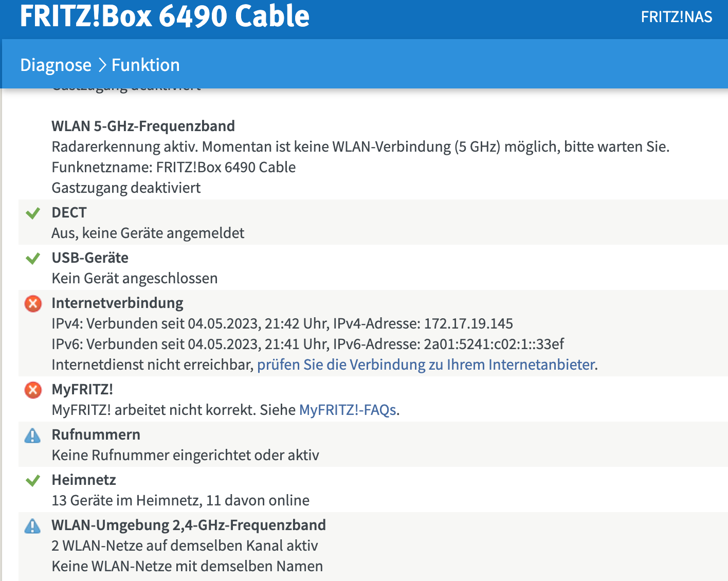Click the MyFRITZ! section heading
Screen dimensions: 728x581
[x=82, y=389]
